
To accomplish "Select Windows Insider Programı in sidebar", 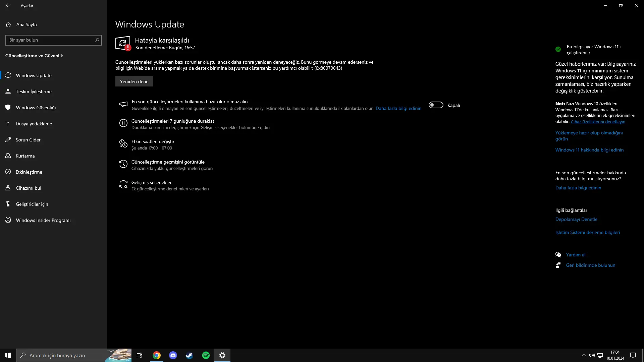I will [54, 220].
